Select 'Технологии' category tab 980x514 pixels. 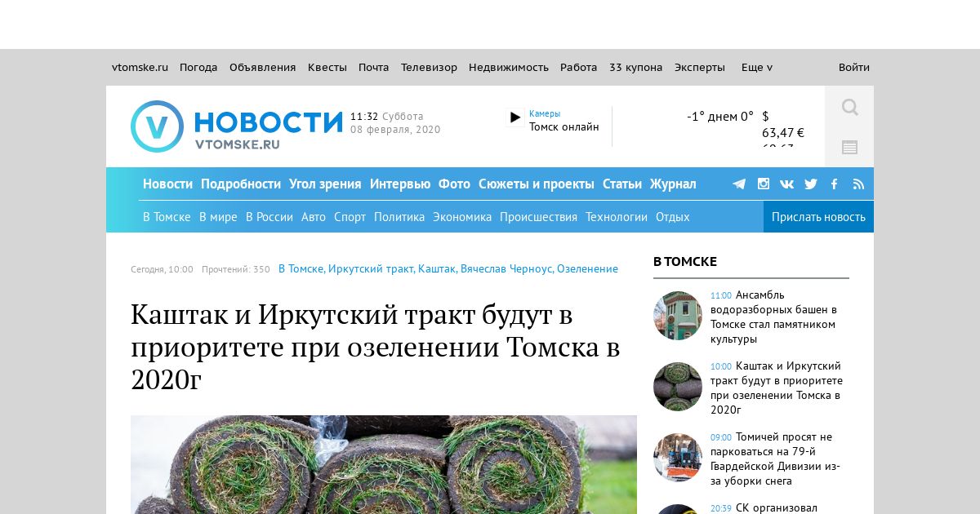(x=617, y=217)
